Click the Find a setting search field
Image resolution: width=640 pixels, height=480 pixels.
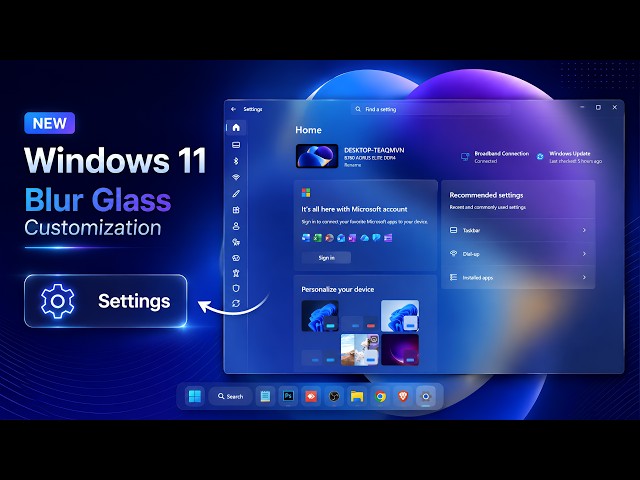431,109
